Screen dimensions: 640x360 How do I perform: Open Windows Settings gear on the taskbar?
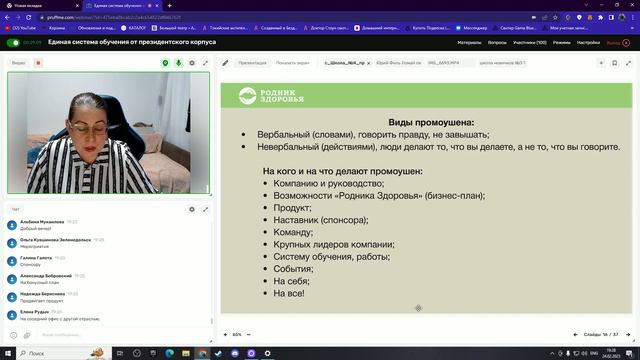click(x=267, y=353)
